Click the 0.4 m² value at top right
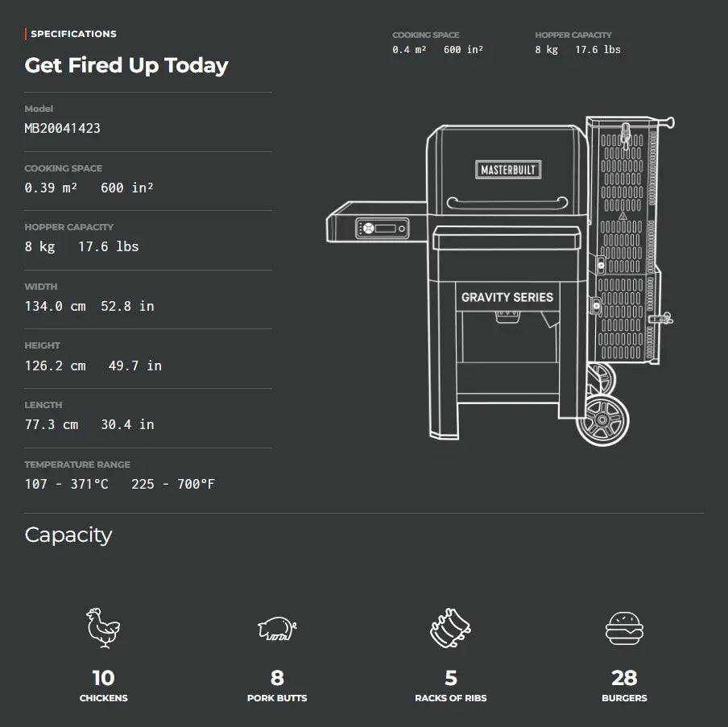 click(x=409, y=50)
